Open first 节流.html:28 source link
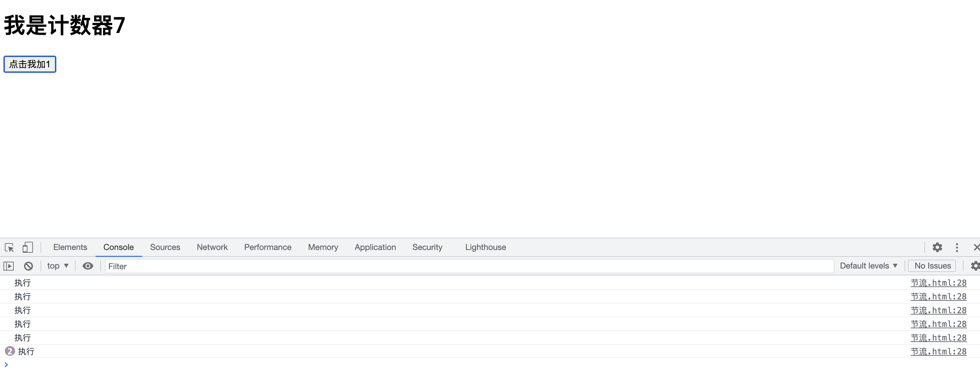The height and width of the screenshot is (375, 980). click(x=938, y=283)
